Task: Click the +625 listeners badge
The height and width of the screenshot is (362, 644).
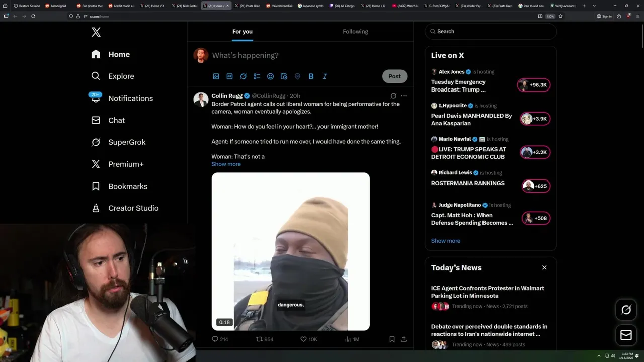Action: pyautogui.click(x=536, y=186)
